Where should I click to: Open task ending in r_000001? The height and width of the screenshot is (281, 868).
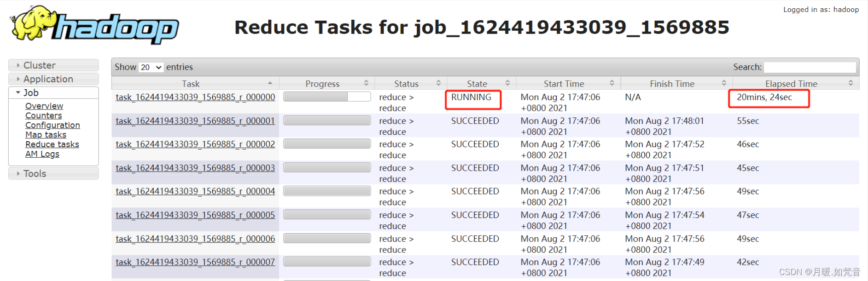[195, 121]
